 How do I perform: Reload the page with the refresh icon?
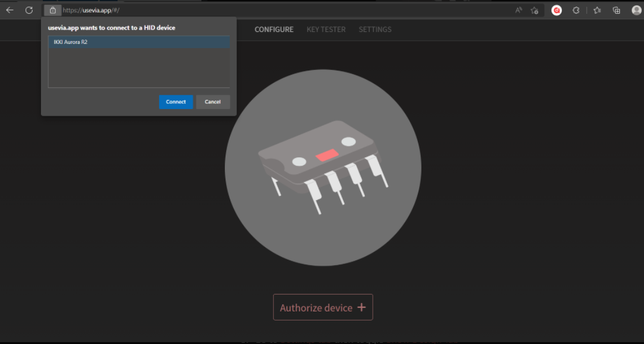point(29,10)
